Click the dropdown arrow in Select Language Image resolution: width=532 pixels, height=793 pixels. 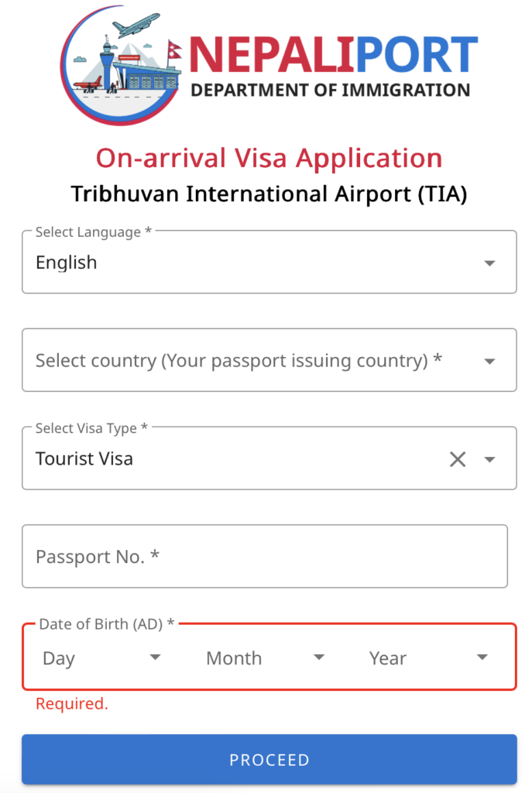coord(489,263)
